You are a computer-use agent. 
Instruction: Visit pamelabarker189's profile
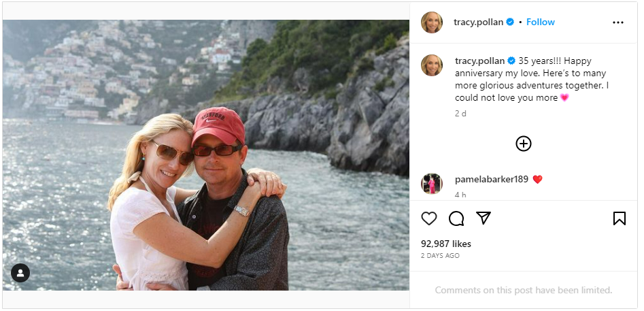[x=492, y=179]
